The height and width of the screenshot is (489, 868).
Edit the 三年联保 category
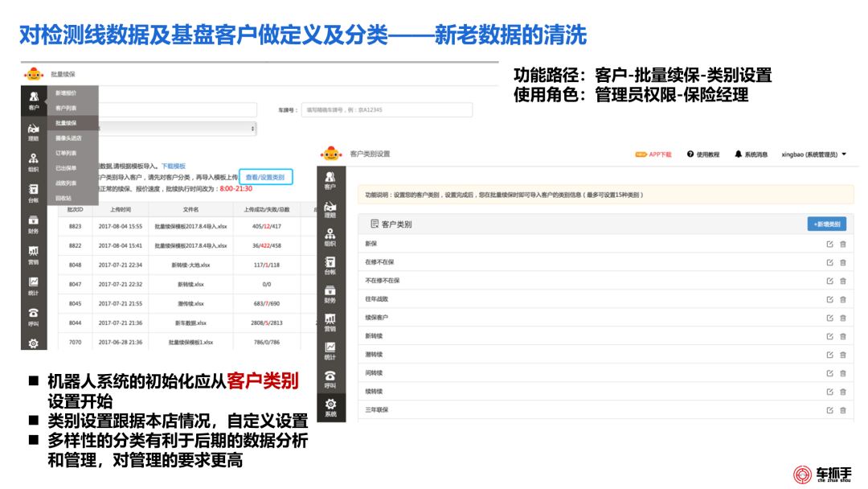tap(829, 410)
